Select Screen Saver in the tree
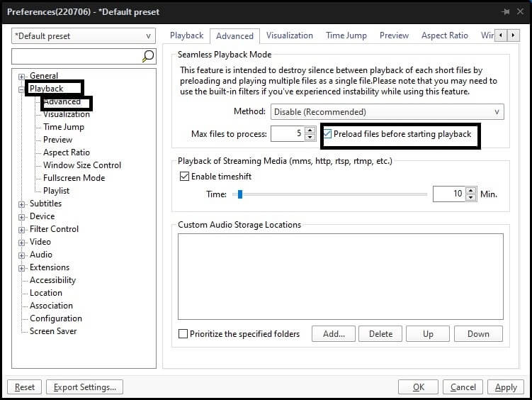Image resolution: width=532 pixels, height=400 pixels. tap(53, 331)
